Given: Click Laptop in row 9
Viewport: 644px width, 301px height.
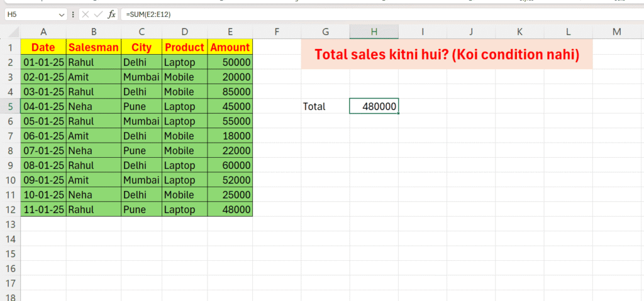Looking at the screenshot, I should point(185,165).
